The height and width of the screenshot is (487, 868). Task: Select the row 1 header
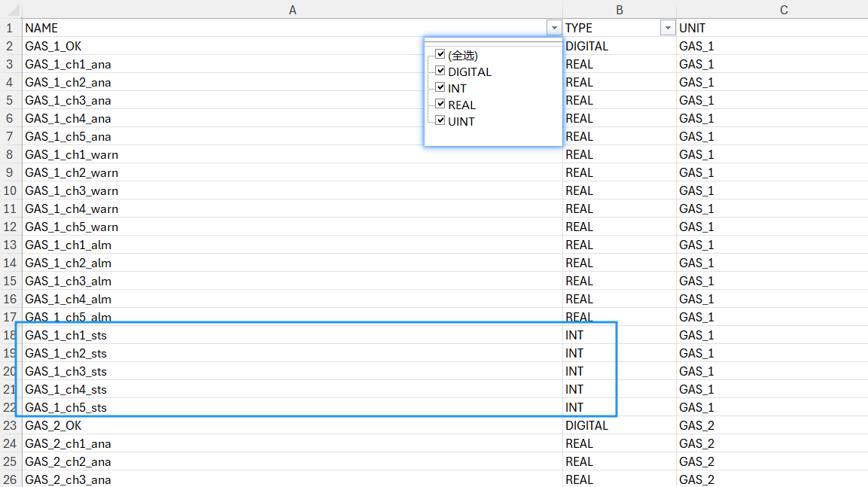[11, 28]
